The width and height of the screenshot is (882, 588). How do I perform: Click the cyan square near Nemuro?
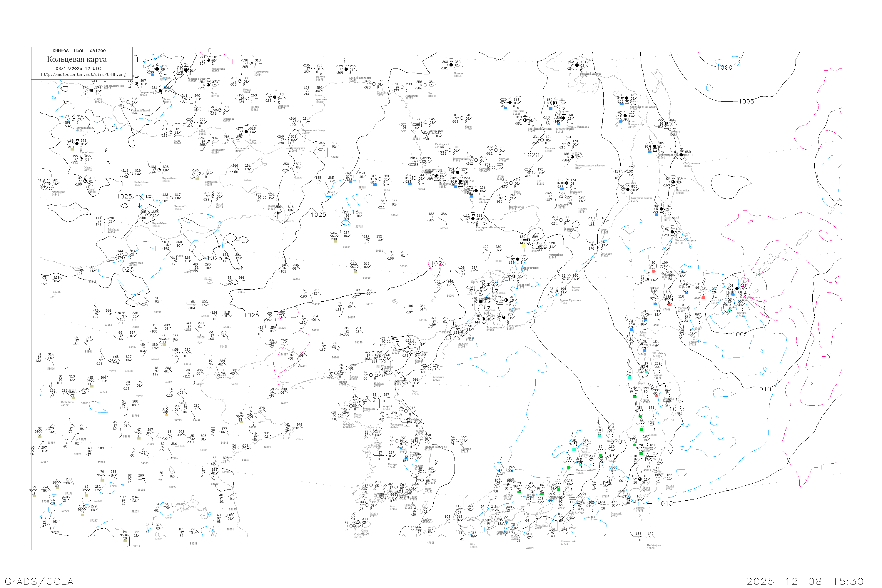pos(729,310)
